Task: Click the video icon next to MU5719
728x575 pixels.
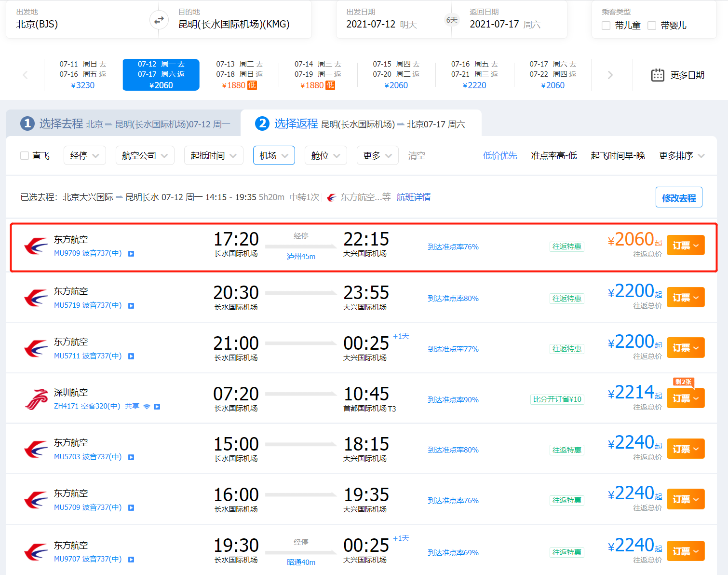Action: (x=131, y=306)
